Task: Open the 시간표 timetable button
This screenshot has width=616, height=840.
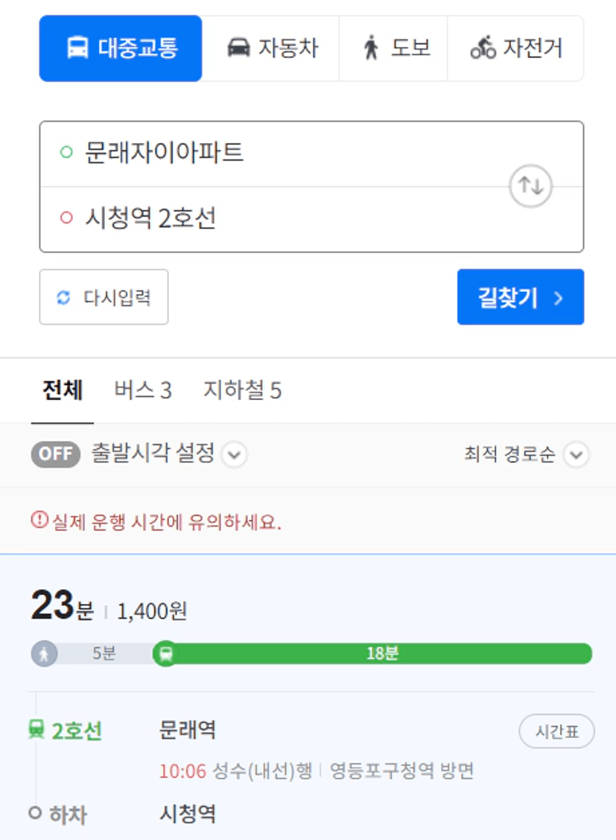Action: [x=556, y=731]
